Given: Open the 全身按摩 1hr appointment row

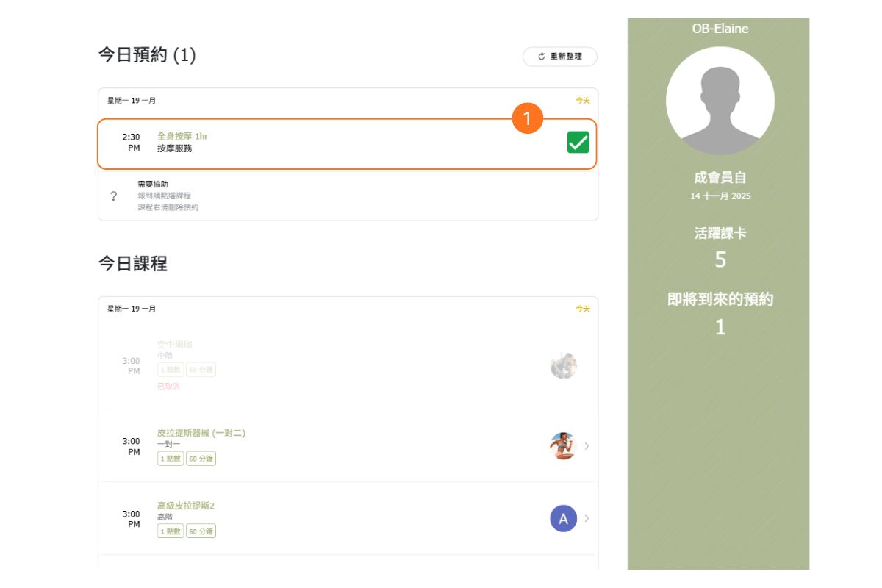Looking at the screenshot, I should tap(331, 143).
